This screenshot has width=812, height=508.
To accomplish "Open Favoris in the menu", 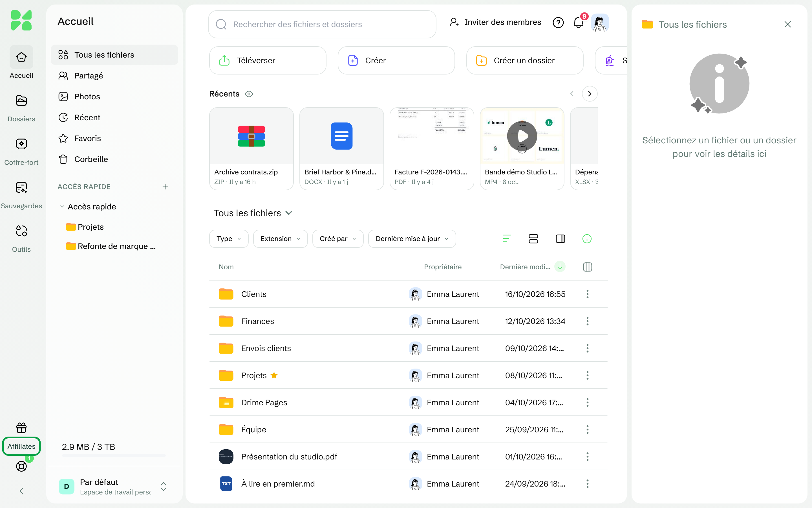I will [114, 138].
